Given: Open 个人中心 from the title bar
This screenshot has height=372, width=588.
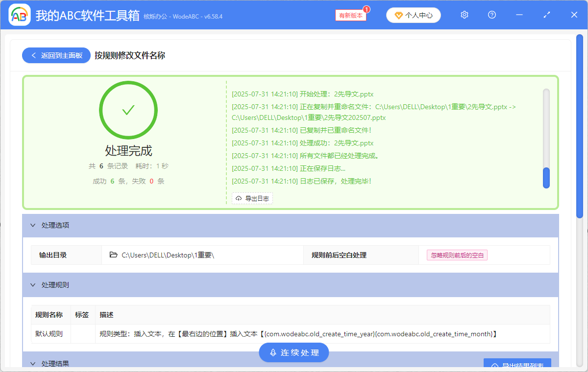Looking at the screenshot, I should coord(413,15).
